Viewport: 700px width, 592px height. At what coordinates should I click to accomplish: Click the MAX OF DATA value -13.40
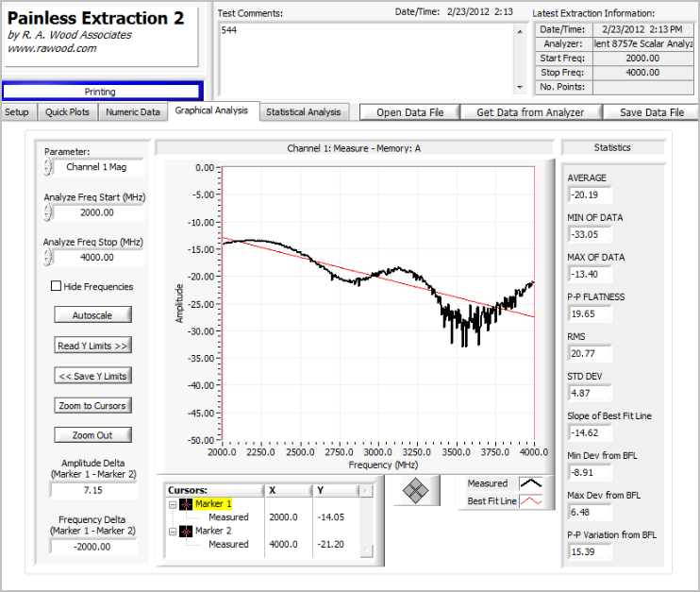590,275
